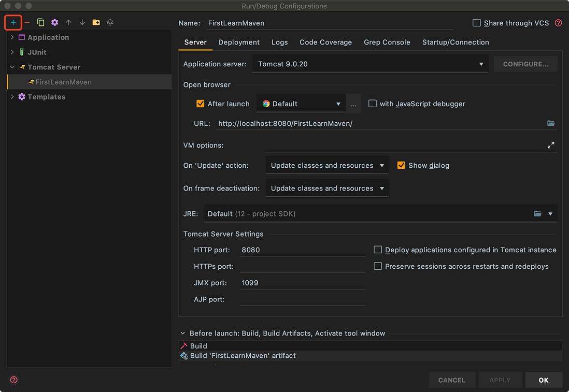
Task: Select the FirstLearnMaven configuration
Action: [x=89, y=82]
